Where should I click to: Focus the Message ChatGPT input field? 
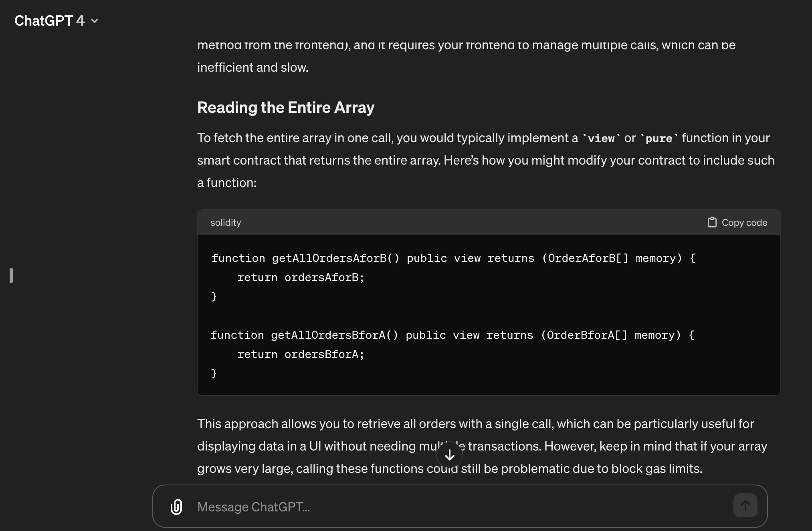(461, 507)
